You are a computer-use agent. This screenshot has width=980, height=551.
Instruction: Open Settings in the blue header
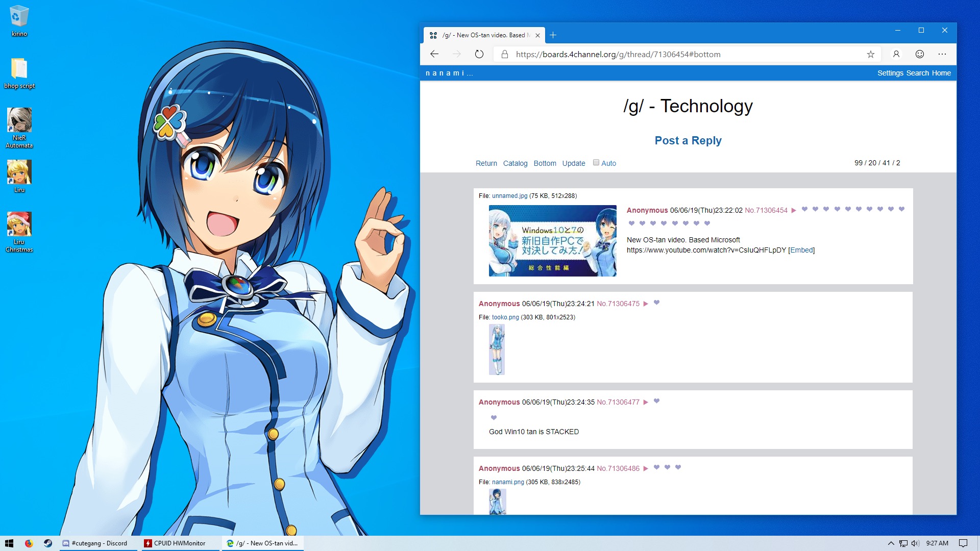(x=890, y=73)
